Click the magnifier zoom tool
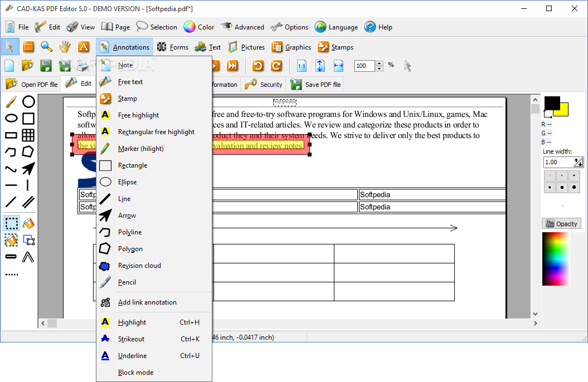The height and width of the screenshot is (382, 588). [46, 47]
